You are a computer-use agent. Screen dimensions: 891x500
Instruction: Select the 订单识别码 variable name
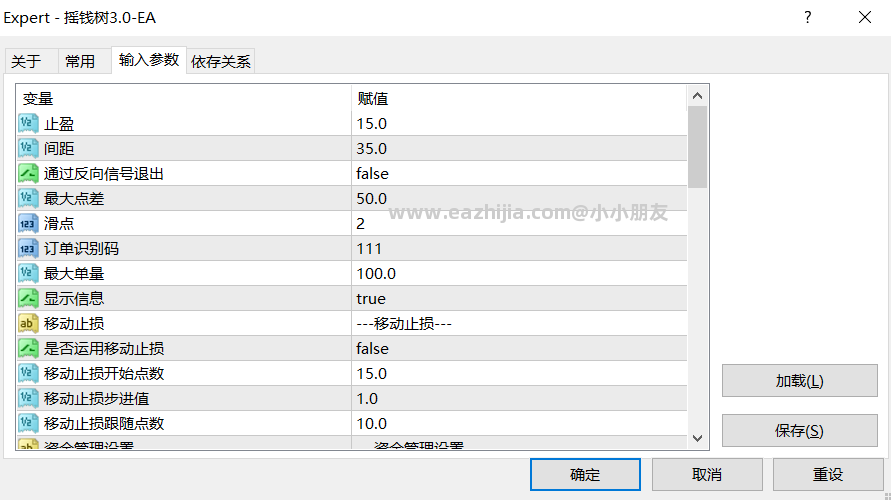point(81,249)
